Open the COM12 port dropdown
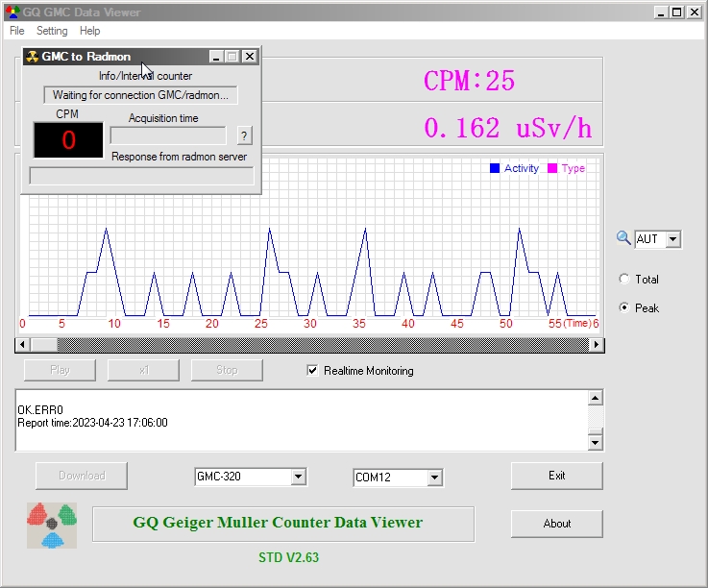The width and height of the screenshot is (708, 588). coord(434,478)
